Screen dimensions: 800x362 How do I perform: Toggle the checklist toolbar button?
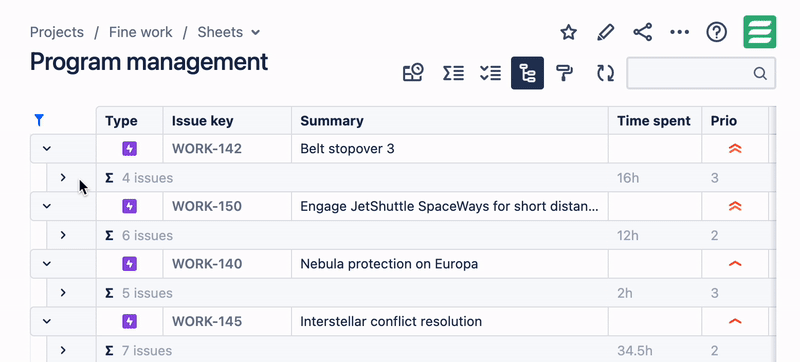coord(490,73)
